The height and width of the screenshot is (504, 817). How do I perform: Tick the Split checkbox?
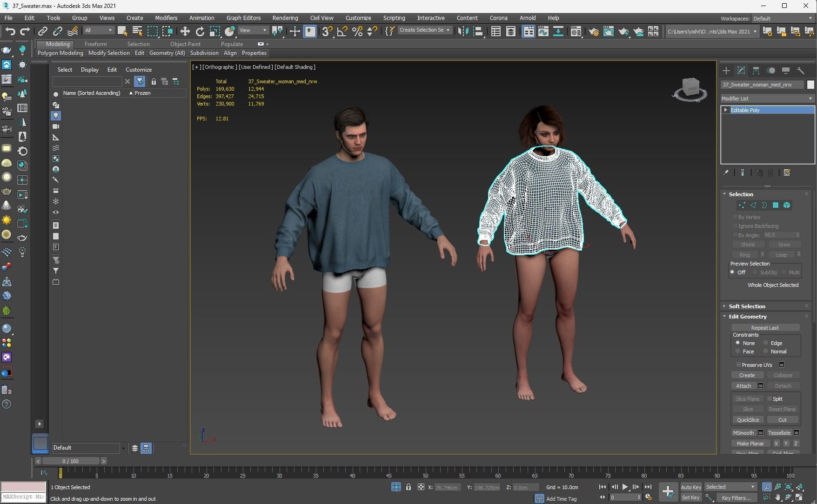coord(770,399)
